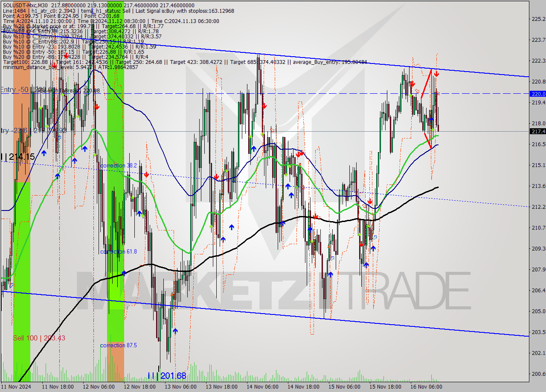Screen dimensions: 546x392
Task: Click the 223.7 price axis label
Action: (538, 40)
